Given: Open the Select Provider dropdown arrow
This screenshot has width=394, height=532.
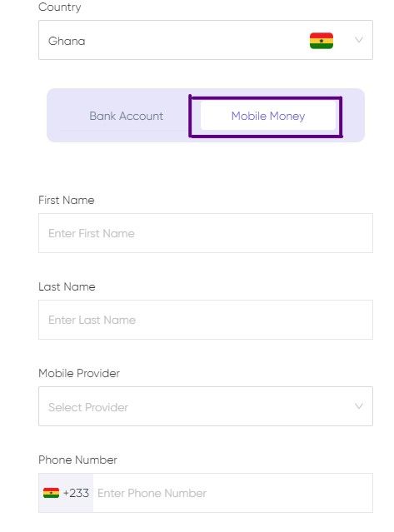Looking at the screenshot, I should coord(359,406).
